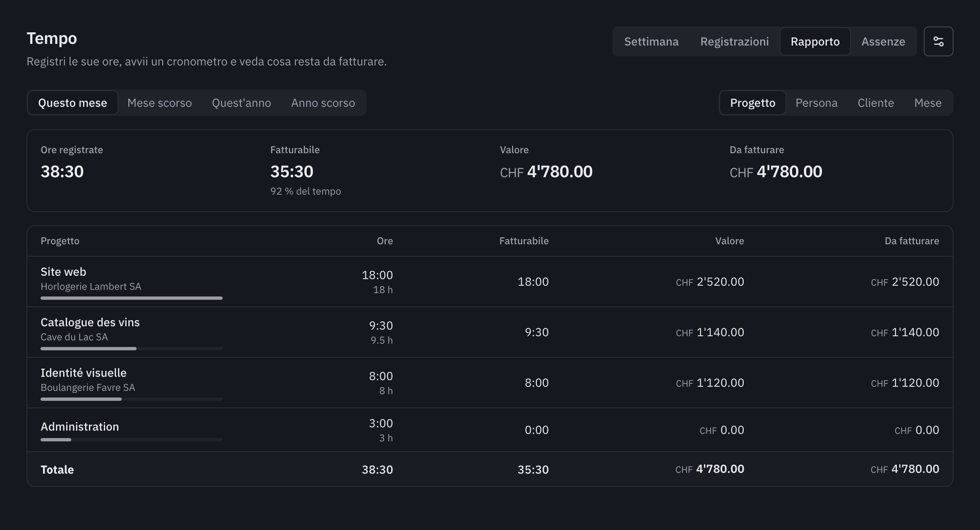This screenshot has height=530, width=980.
Task: Switch to the Settimana tab
Action: [x=651, y=41]
